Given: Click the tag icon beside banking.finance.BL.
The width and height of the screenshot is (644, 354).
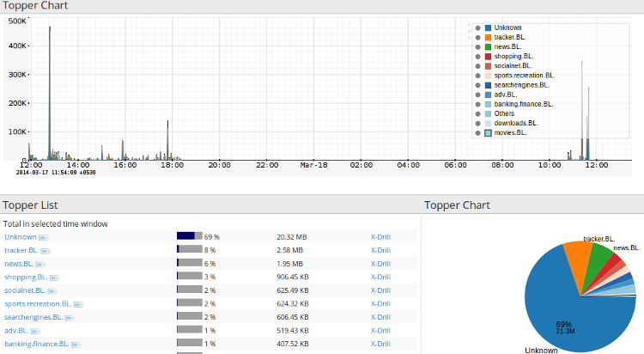Looking at the screenshot, I should coord(76,345).
